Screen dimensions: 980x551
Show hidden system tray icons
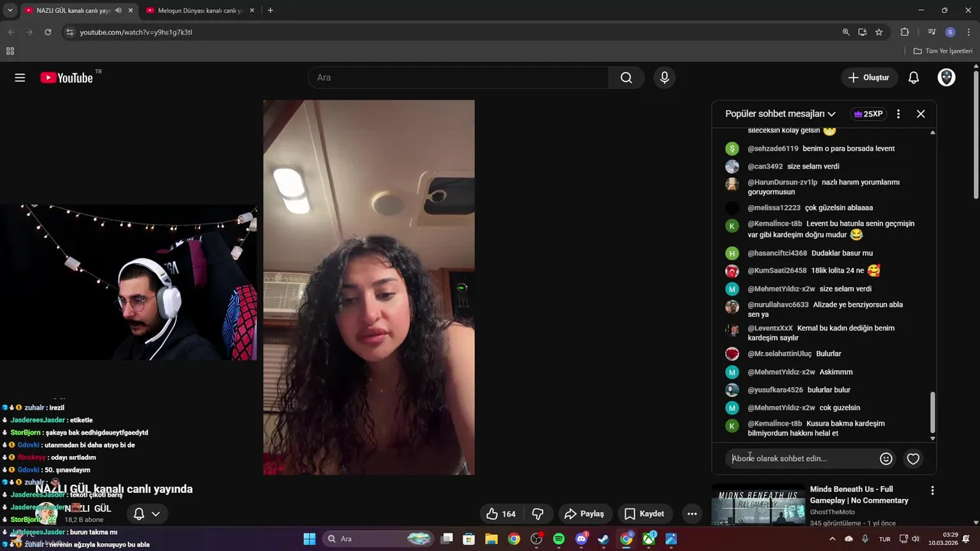coord(832,539)
